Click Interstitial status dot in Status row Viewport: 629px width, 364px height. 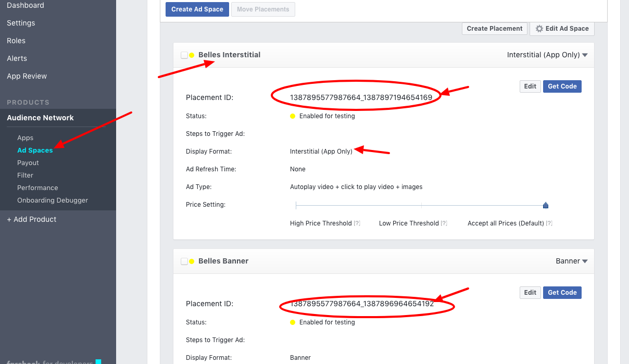pos(293,116)
